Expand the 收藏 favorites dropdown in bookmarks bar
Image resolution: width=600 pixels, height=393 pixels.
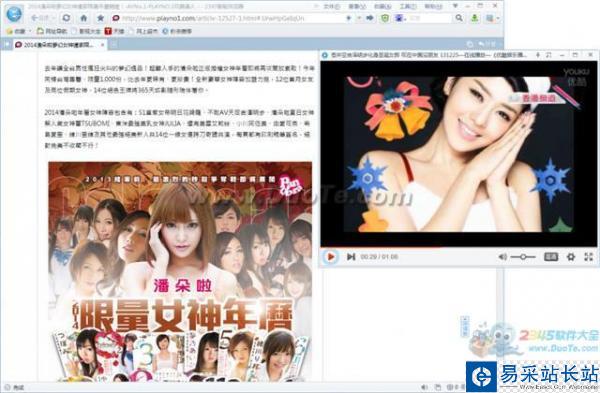pos(18,31)
